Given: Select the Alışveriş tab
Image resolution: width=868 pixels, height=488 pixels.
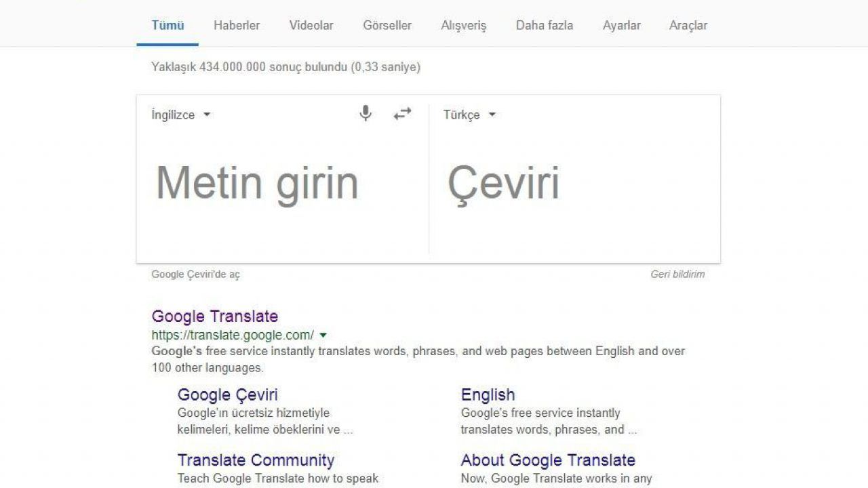Looking at the screenshot, I should (x=464, y=26).
